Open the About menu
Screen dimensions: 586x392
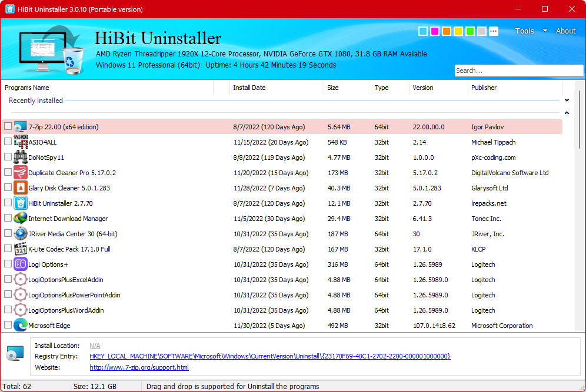coord(565,31)
